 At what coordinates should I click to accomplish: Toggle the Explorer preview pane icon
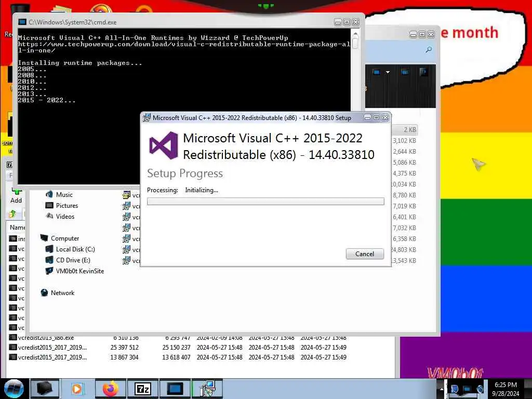405,72
